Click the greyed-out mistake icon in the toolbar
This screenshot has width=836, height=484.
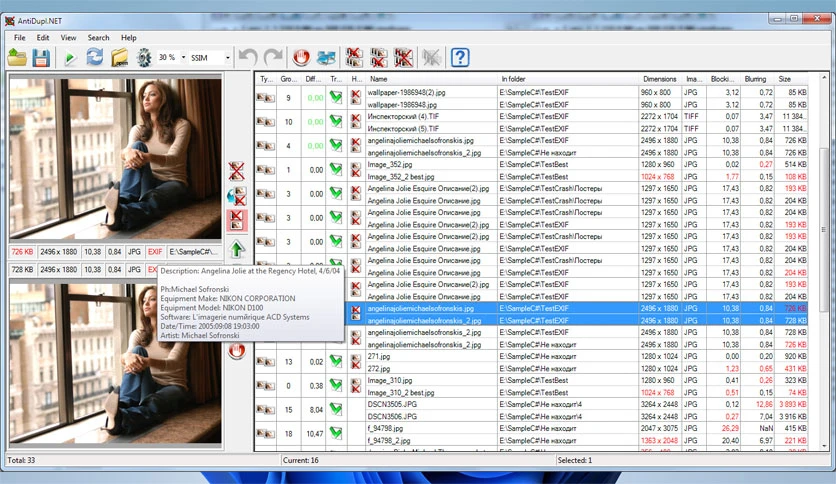(431, 58)
